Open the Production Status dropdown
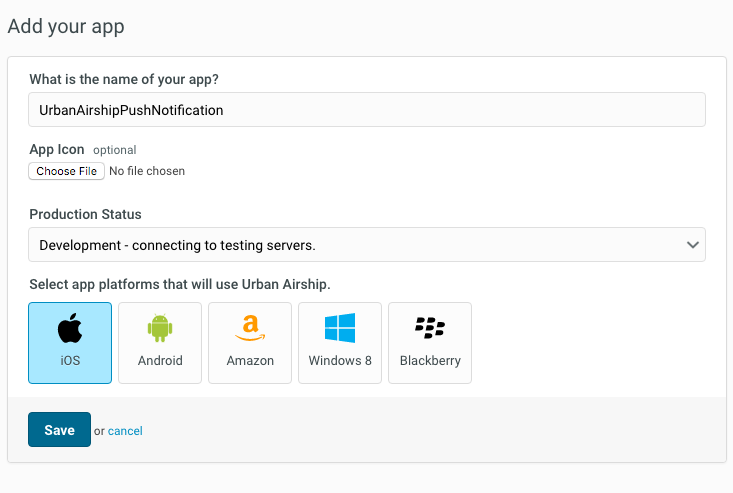This screenshot has width=733, height=493. (367, 245)
